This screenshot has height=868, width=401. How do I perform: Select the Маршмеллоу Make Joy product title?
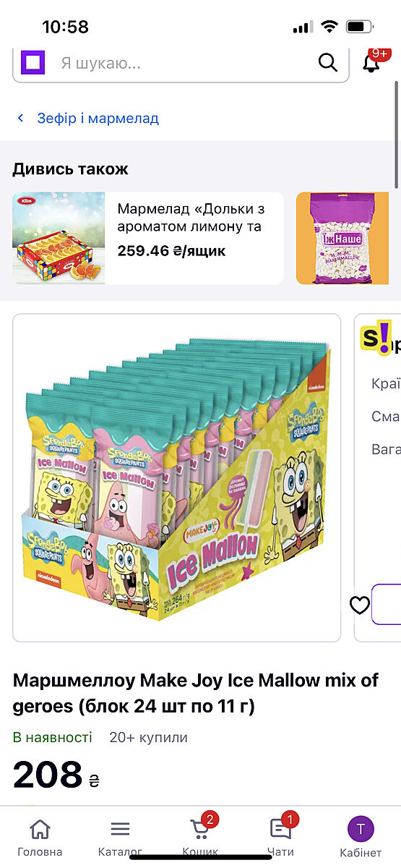tap(196, 693)
